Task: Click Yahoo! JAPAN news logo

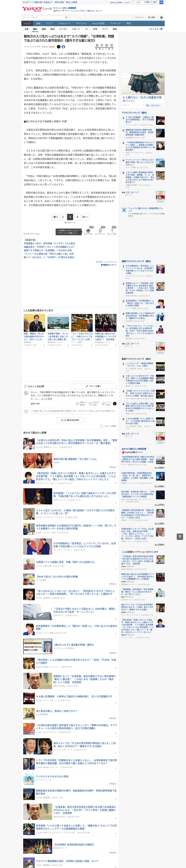Action: pos(37,9)
